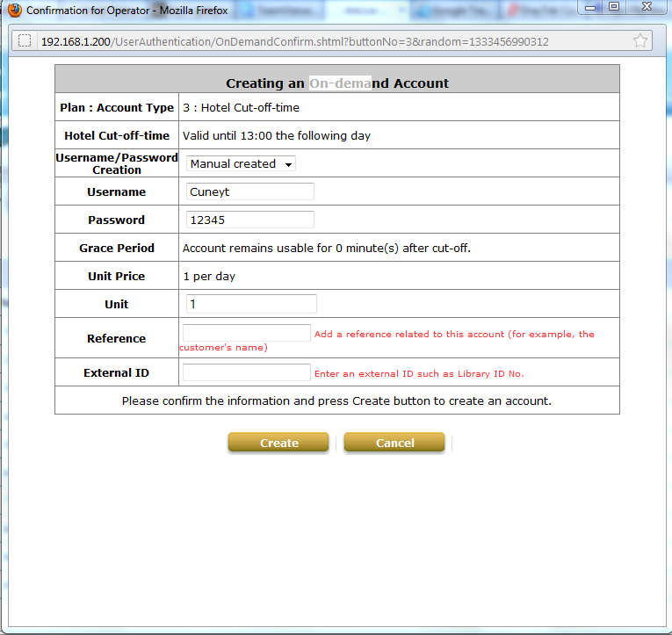Image resolution: width=672 pixels, height=635 pixels.
Task: Click the Create button
Action: click(278, 443)
